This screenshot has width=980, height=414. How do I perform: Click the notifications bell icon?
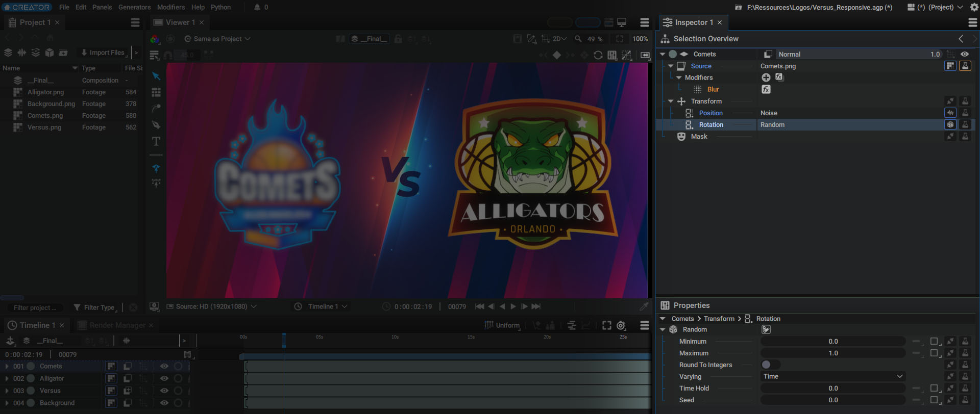[257, 7]
